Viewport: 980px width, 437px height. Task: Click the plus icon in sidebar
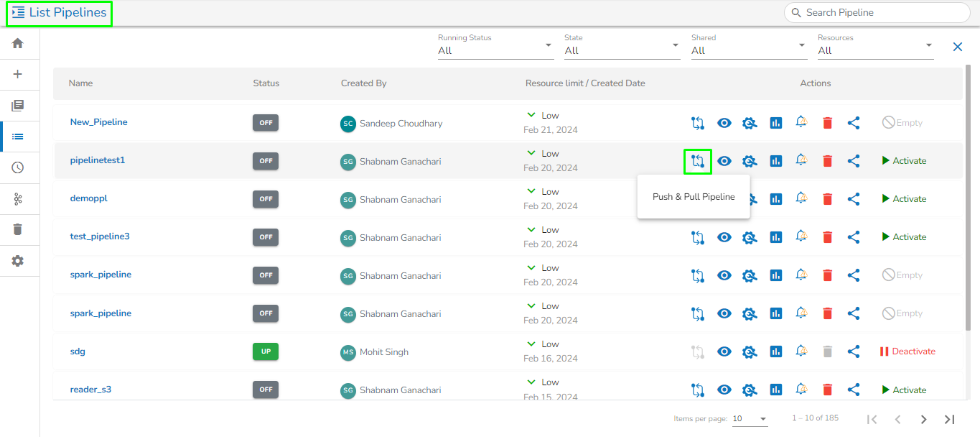pyautogui.click(x=18, y=74)
